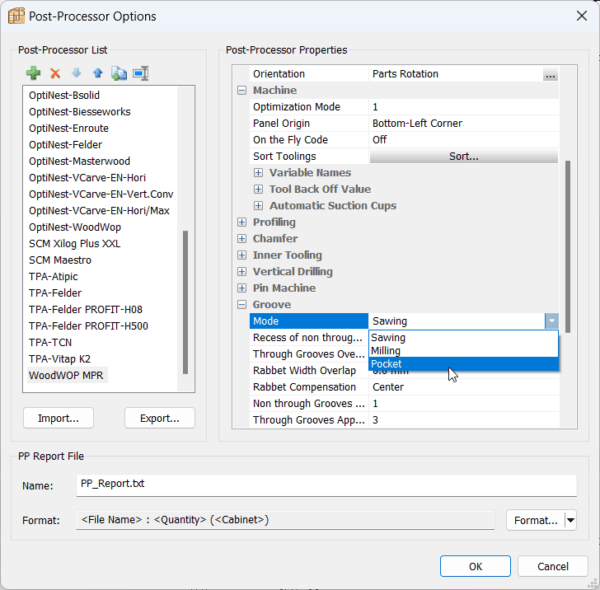Image resolution: width=600 pixels, height=590 pixels.
Task: Click the green plus add post-processor icon
Action: (34, 73)
